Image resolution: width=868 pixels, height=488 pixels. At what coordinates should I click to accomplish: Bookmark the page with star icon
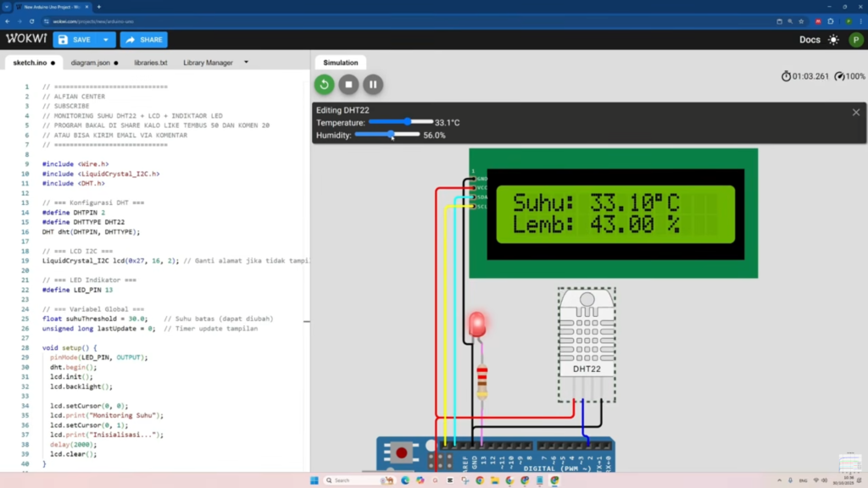(x=801, y=21)
